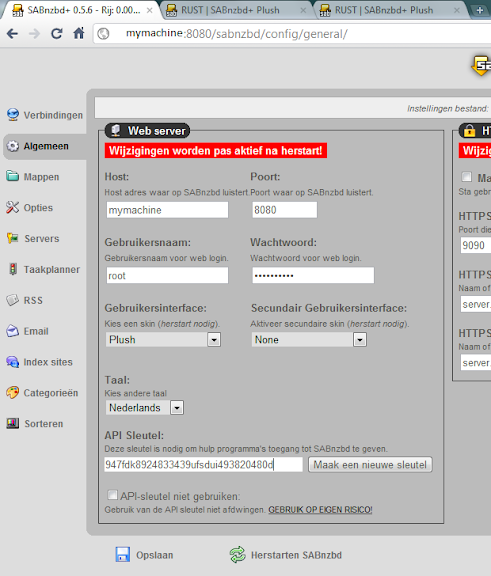Click the Poort field containing 8080

pos(285,210)
